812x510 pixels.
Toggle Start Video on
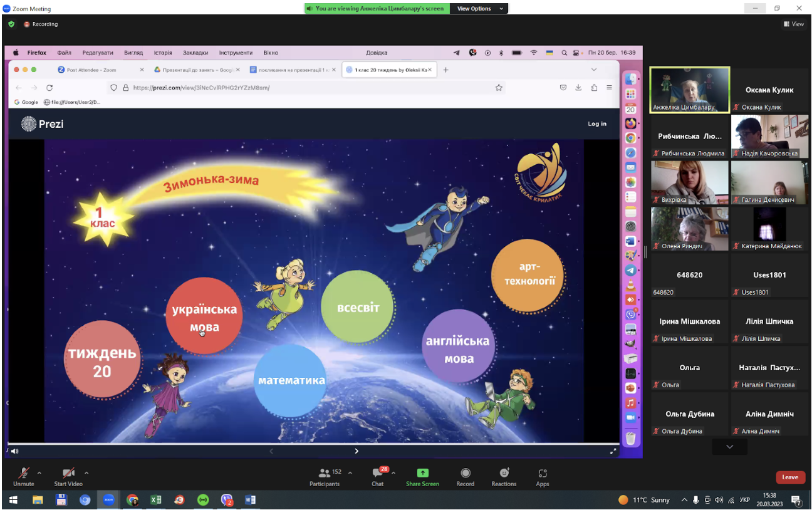click(x=68, y=477)
